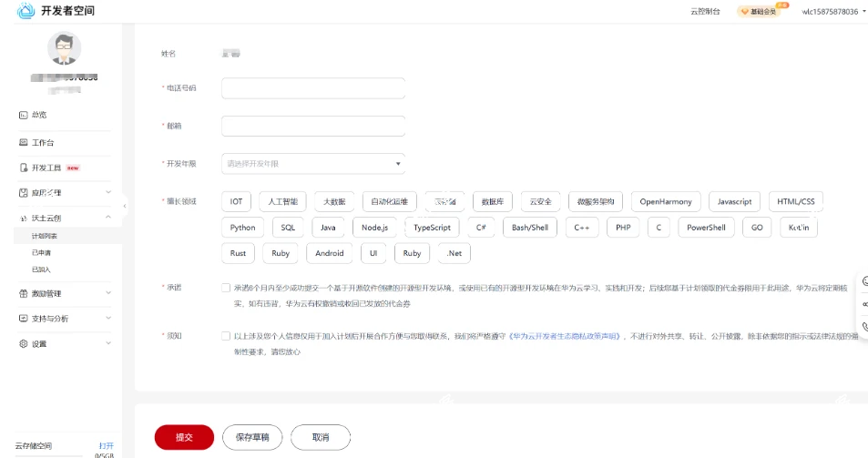Click the 电话号码 input field
The image size is (868, 458).
pos(313,88)
